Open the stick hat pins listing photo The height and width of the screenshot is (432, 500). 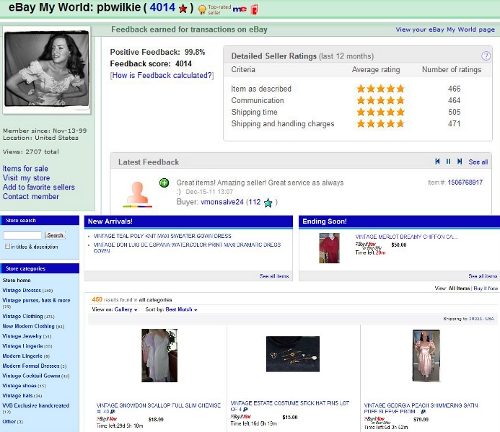(x=293, y=354)
